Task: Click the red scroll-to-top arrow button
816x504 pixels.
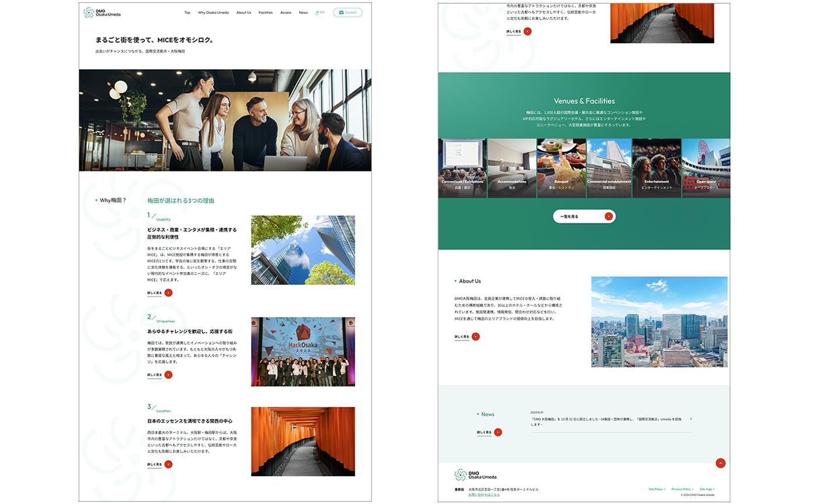Action: click(x=720, y=463)
